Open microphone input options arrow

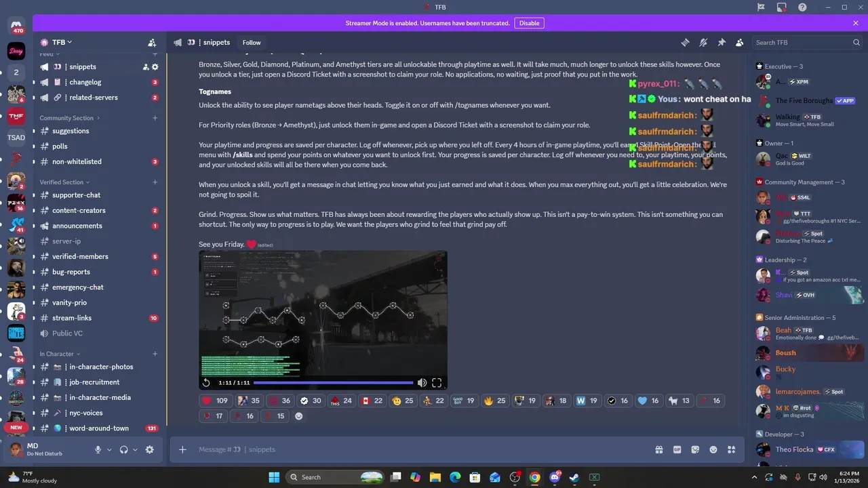coord(109,449)
